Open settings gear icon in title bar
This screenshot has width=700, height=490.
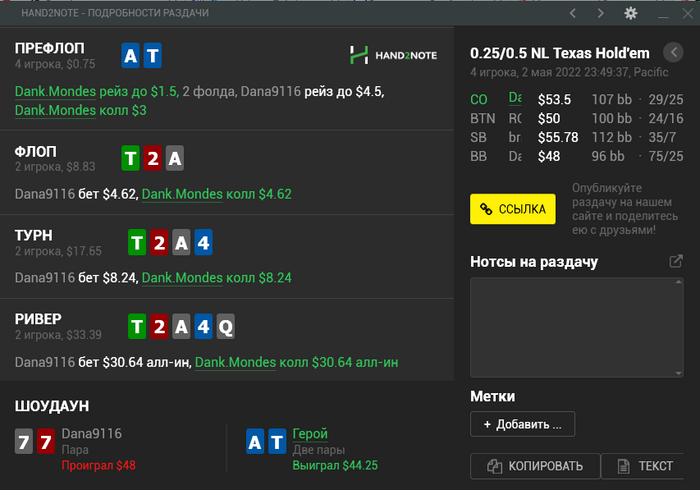pyautogui.click(x=630, y=13)
